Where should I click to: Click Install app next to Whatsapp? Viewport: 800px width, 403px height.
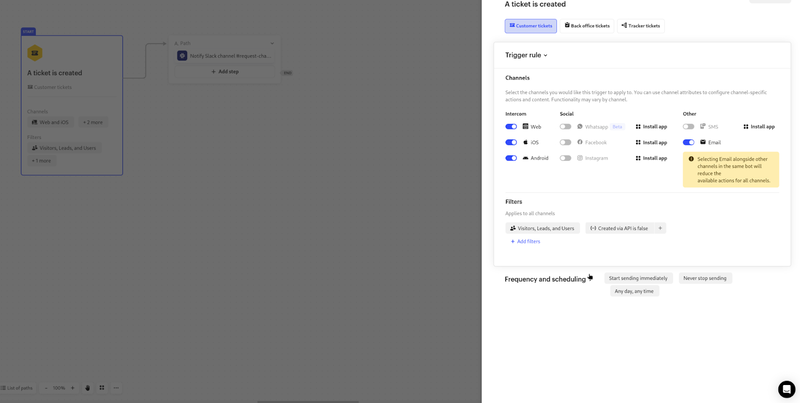point(651,127)
